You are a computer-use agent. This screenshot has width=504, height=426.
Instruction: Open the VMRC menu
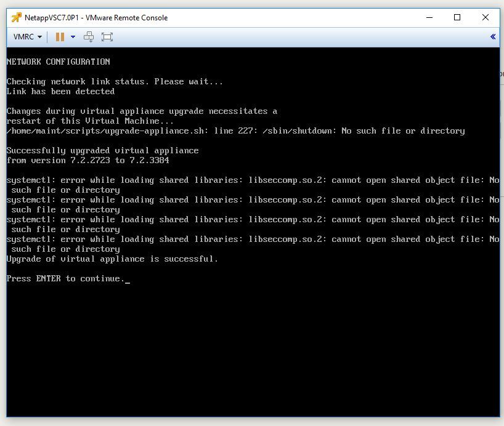[27, 36]
